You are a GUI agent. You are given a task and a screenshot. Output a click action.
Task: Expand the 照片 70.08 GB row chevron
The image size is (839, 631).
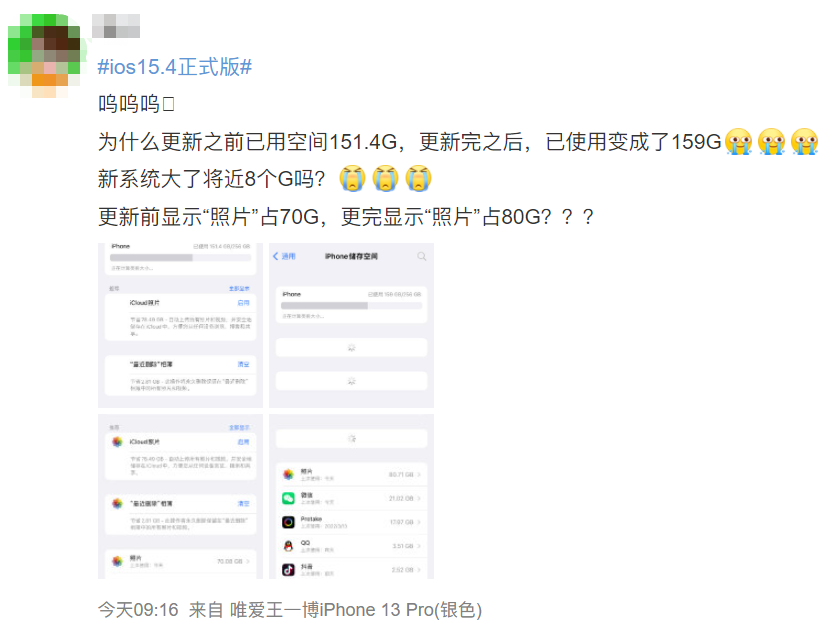[248, 561]
